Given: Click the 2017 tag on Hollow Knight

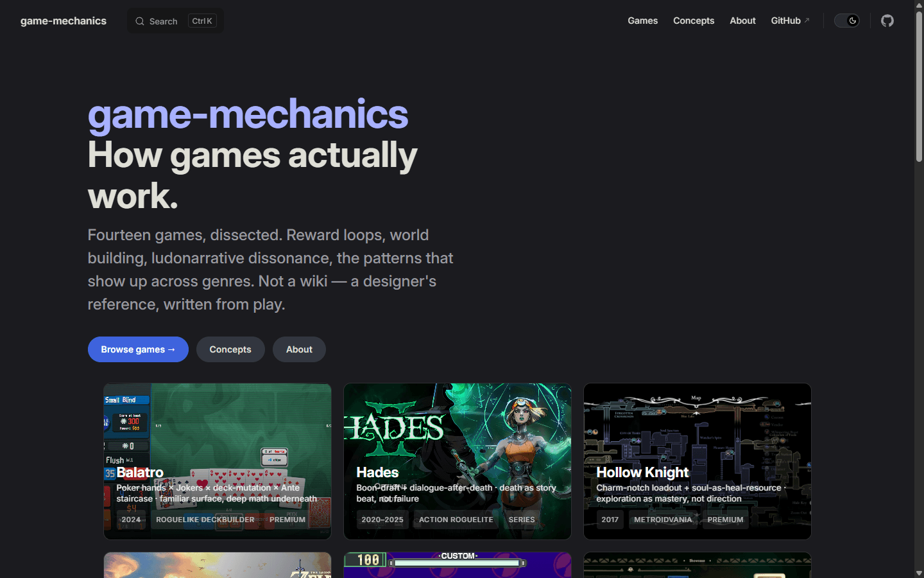Looking at the screenshot, I should pos(610,520).
